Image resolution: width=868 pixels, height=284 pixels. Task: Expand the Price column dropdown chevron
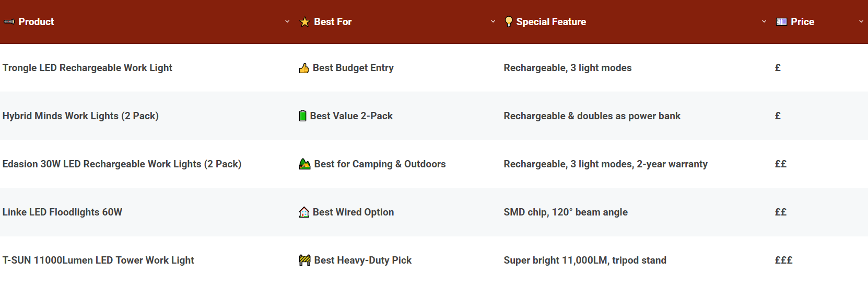tap(861, 22)
